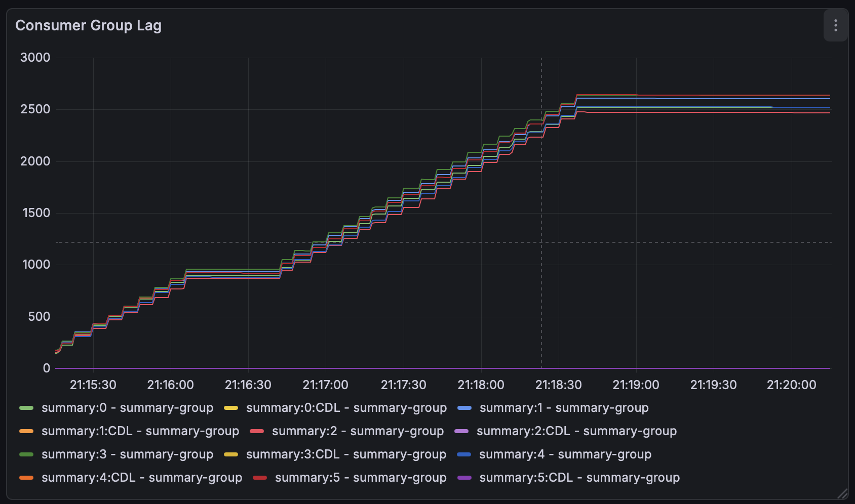855x504 pixels.
Task: Click the summary:0:CDL - summary-group legend text
Action: tap(346, 408)
